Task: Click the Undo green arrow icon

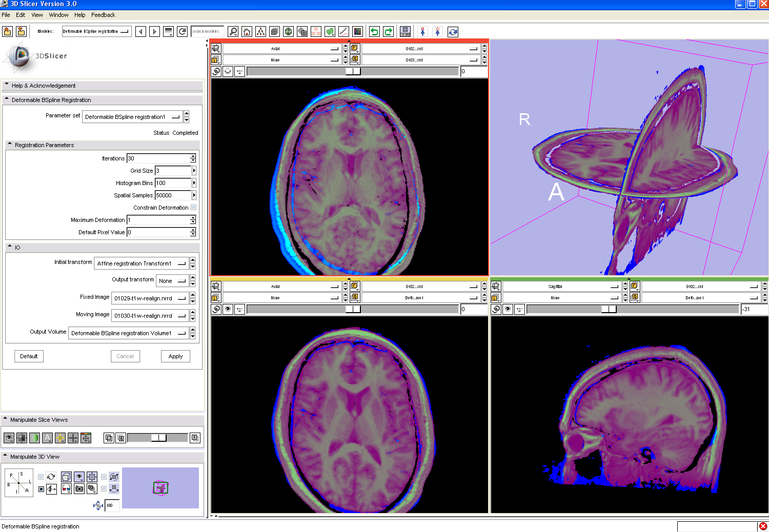Action: click(x=375, y=32)
